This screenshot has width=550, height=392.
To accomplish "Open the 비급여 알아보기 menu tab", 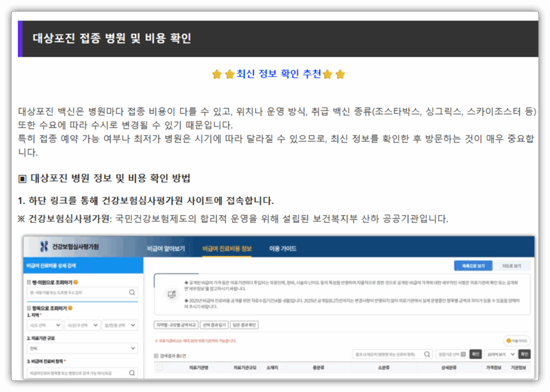I will tap(165, 249).
